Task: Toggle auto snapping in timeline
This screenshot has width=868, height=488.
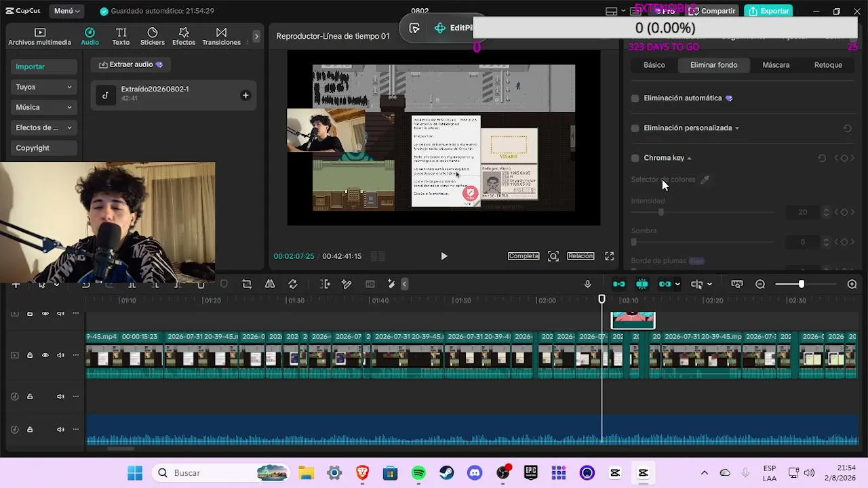Action: pyautogui.click(x=642, y=284)
